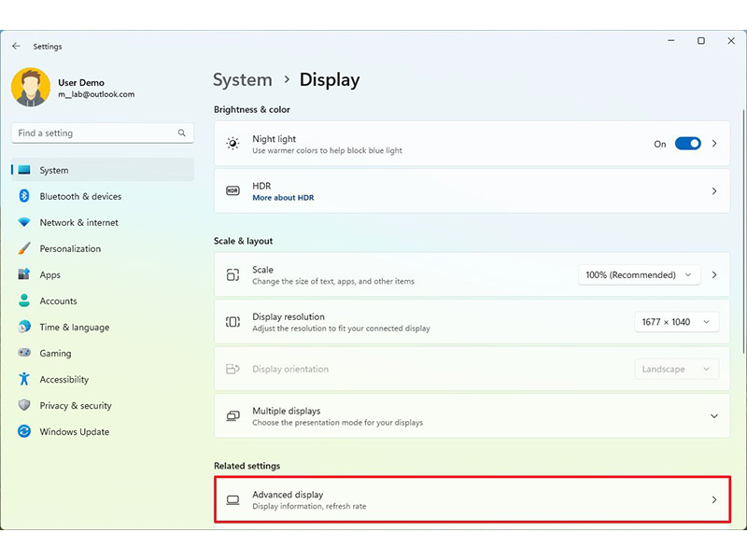The width and height of the screenshot is (747, 560).
Task: Click the Windows Update sync icon
Action: [x=24, y=431]
